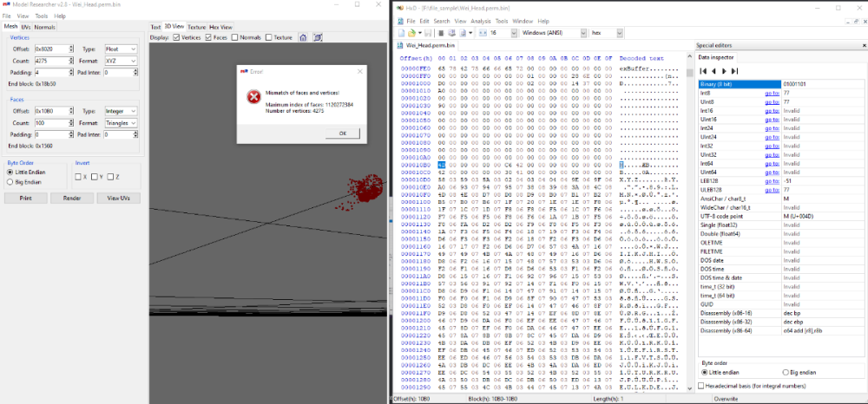Click OK in Error dialog

[342, 134]
